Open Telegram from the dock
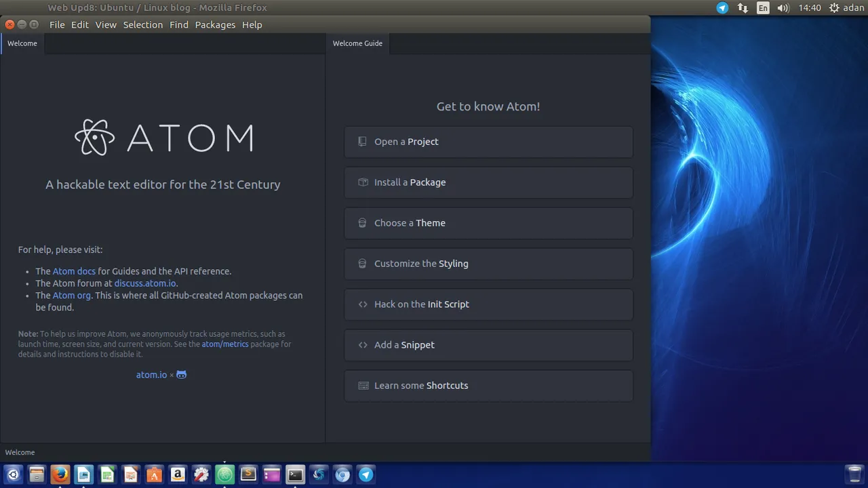Image resolution: width=868 pixels, height=488 pixels. (366, 474)
